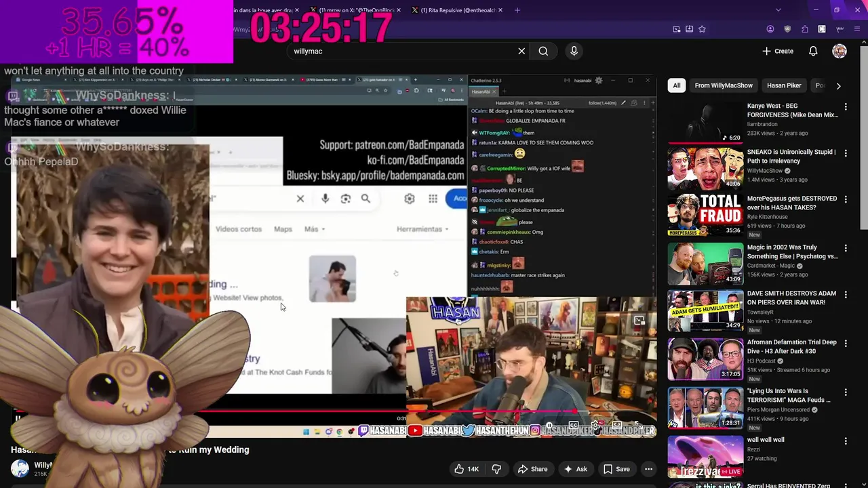Screen dimensions: 868x488
Task: Open more options for MorePegasus video
Action: 846,199
